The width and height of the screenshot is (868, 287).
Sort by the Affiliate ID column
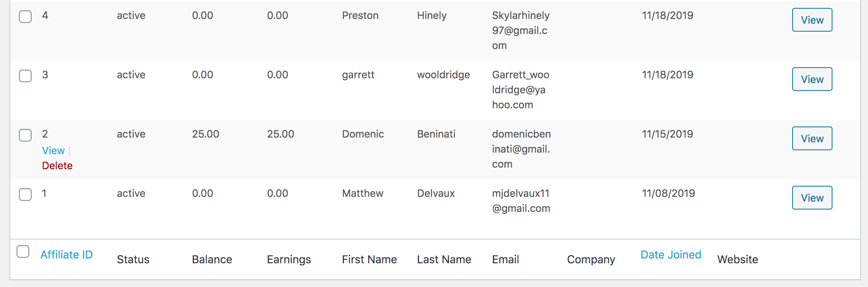tap(66, 255)
